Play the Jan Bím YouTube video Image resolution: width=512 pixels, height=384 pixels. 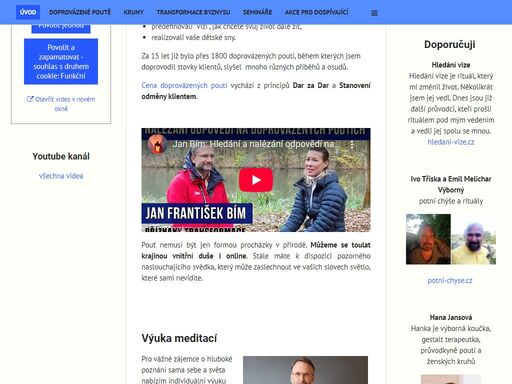coord(256,180)
